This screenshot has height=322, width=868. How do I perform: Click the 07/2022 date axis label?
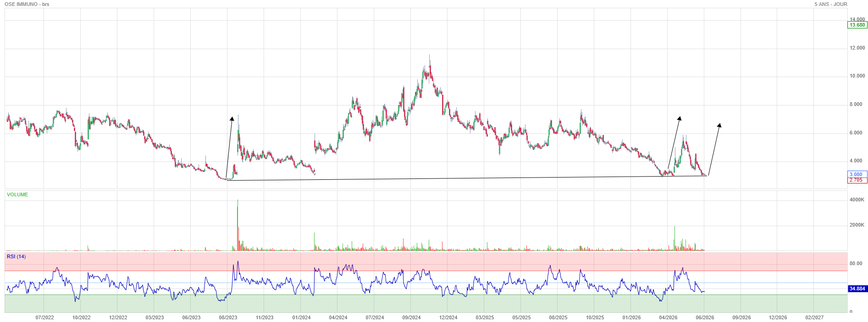[44, 317]
